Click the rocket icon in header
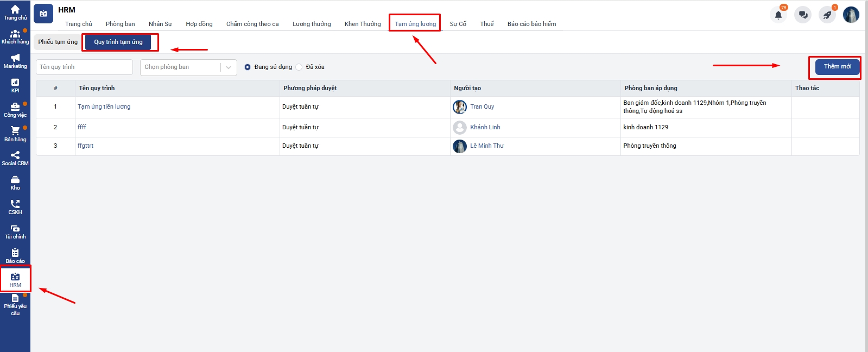 click(x=827, y=15)
